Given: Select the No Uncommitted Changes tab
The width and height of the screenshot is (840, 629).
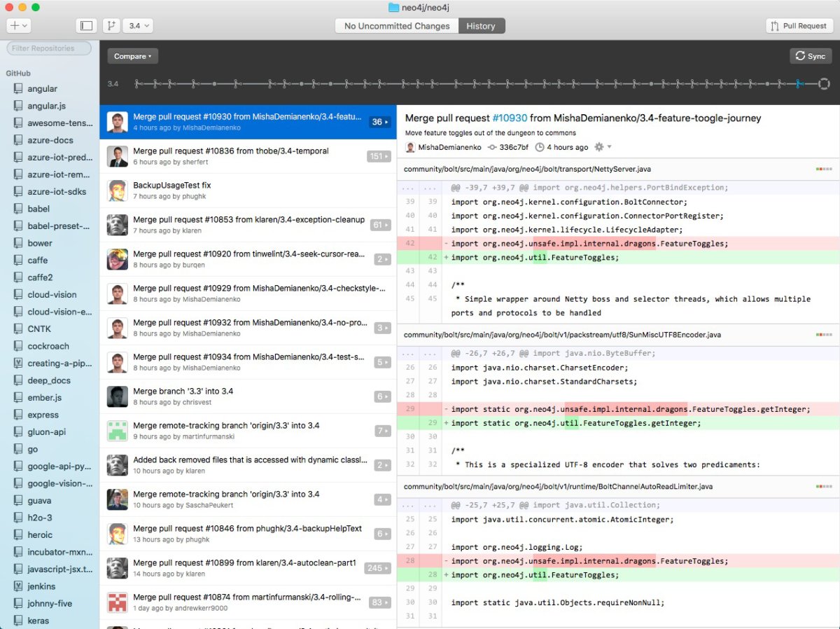Looking at the screenshot, I should point(395,25).
